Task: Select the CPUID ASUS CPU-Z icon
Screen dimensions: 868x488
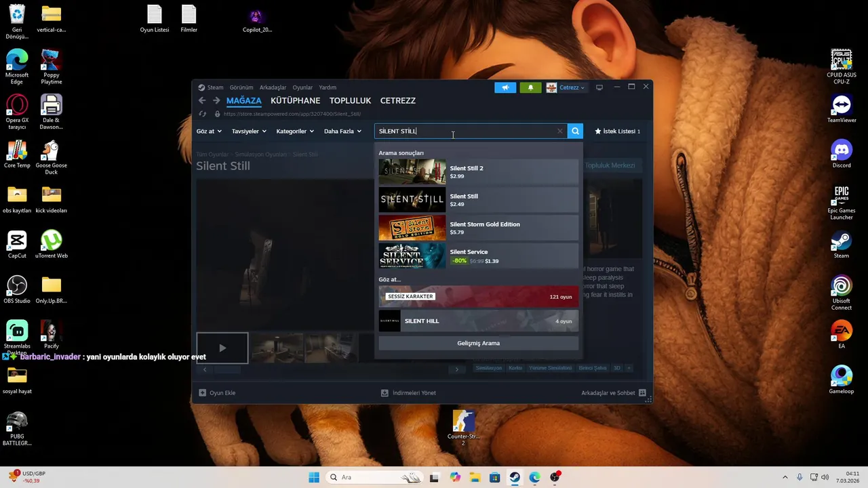Action: pos(842,66)
